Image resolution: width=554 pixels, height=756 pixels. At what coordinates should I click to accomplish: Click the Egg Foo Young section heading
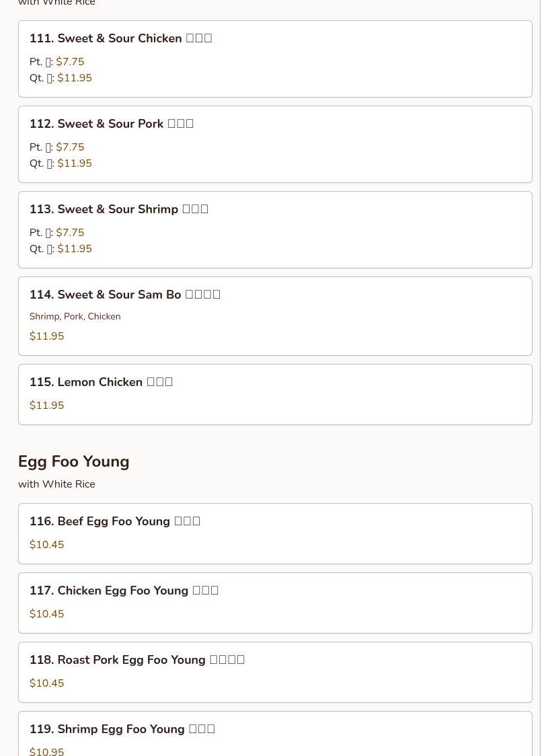(x=74, y=462)
